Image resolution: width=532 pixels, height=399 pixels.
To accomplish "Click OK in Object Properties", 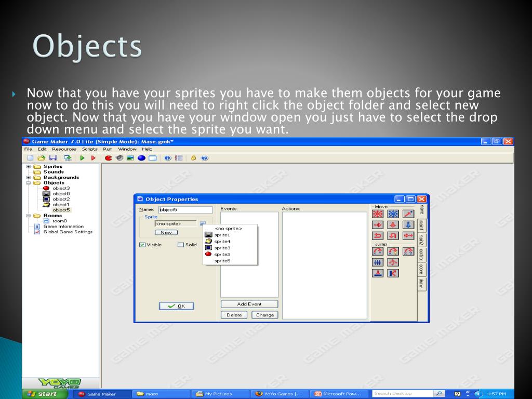I will [177, 306].
